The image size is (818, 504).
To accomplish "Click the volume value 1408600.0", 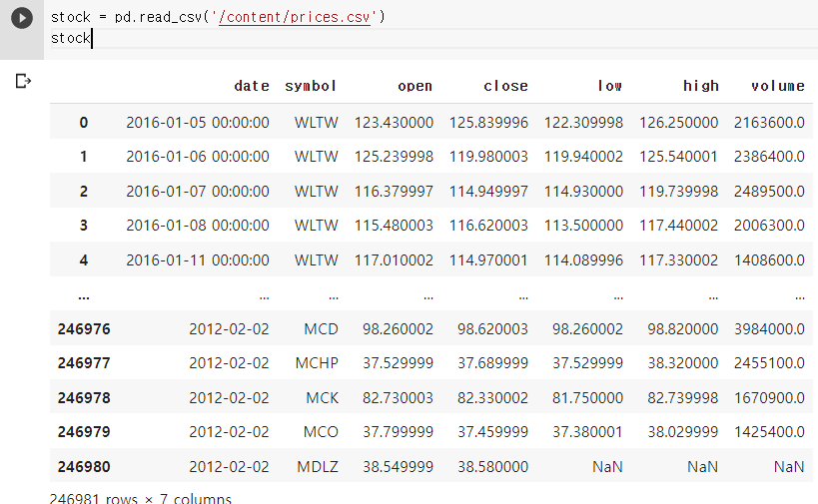I will [769, 260].
